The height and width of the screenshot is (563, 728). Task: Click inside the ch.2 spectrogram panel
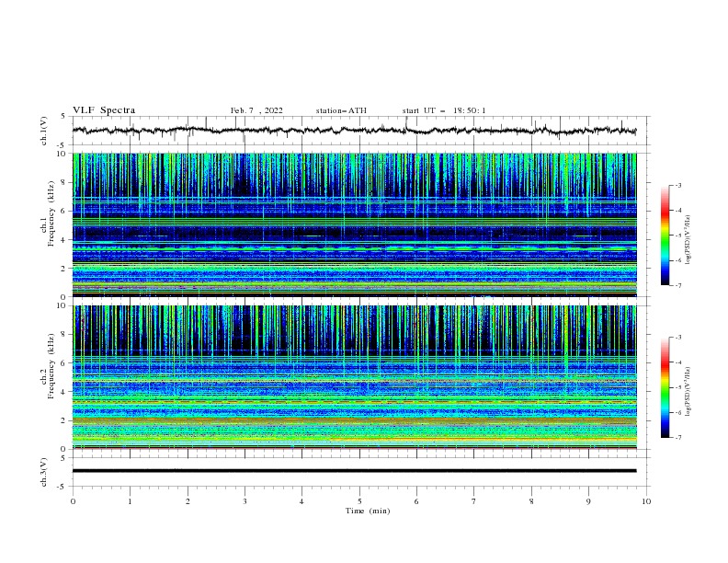point(354,377)
